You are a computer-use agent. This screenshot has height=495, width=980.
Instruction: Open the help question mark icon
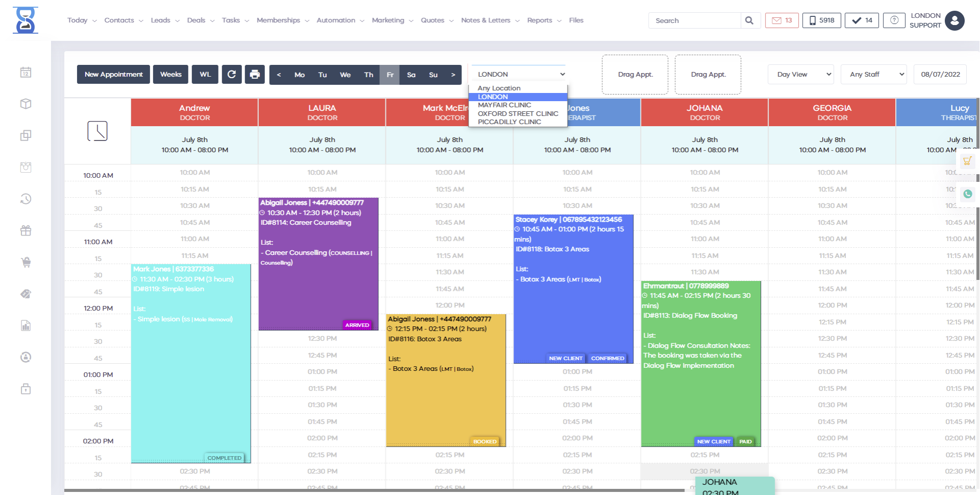tap(894, 20)
